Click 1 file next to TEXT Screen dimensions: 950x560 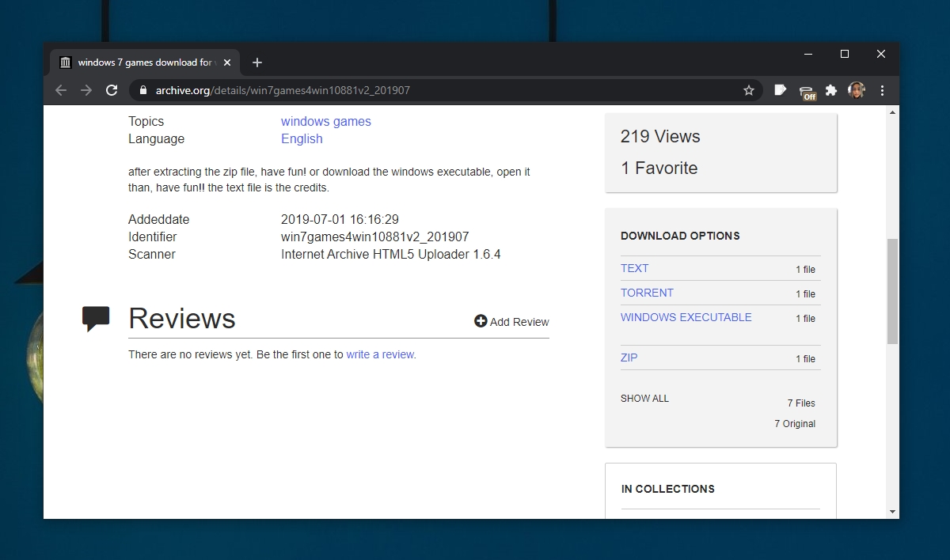805,270
